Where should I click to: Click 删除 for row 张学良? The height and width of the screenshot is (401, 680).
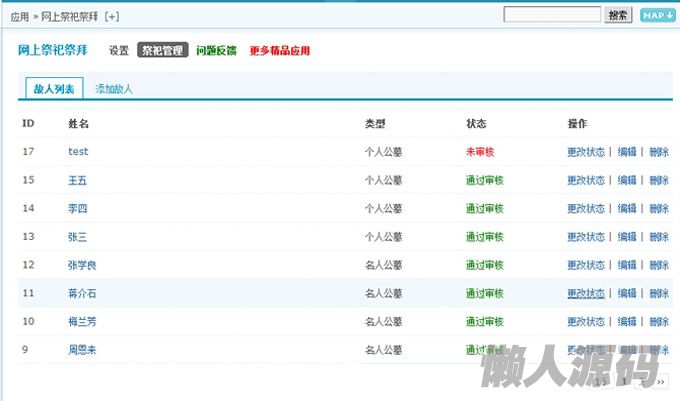(x=659, y=265)
